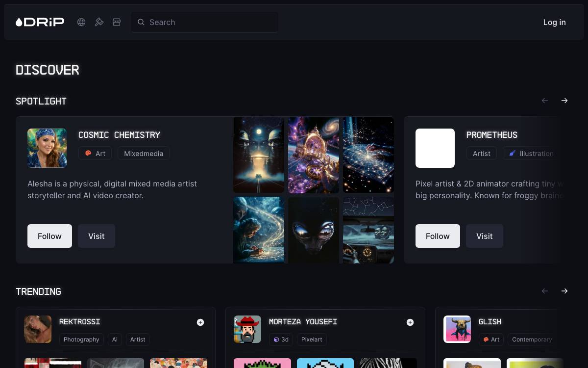Viewport: 588px width, 368px height.
Task: Select the Art tag on Cosmic Chemistry
Action: pyautogui.click(x=95, y=154)
